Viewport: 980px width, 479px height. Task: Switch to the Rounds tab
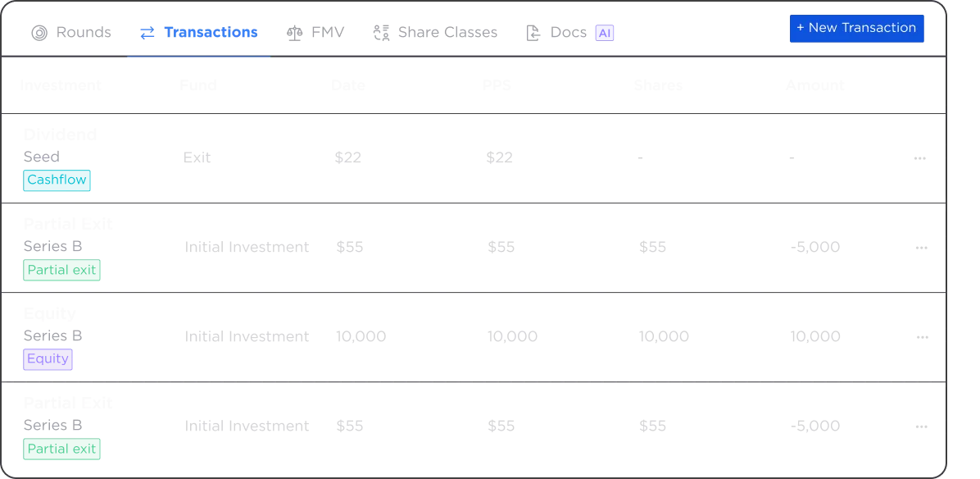71,33
